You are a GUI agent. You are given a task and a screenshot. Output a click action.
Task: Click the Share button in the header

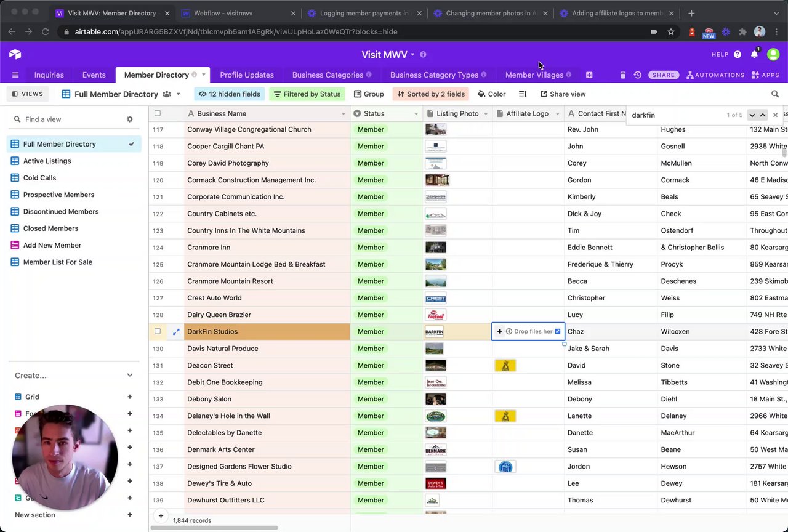664,75
